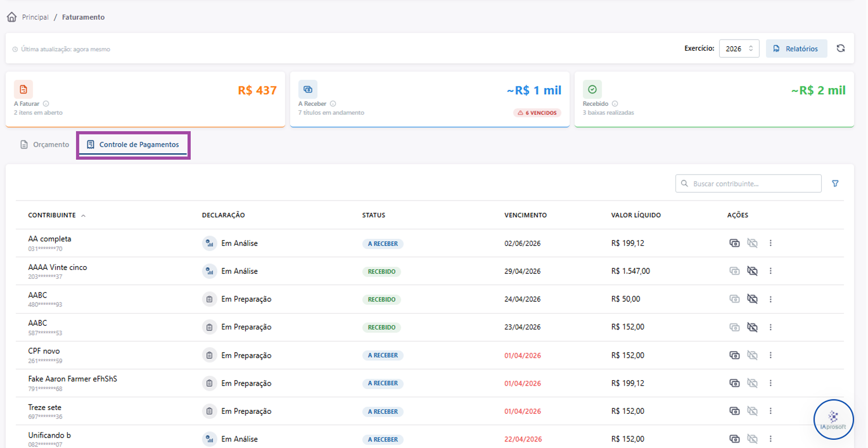
Task: Click info icon next to A Faturar
Action: coord(46,104)
